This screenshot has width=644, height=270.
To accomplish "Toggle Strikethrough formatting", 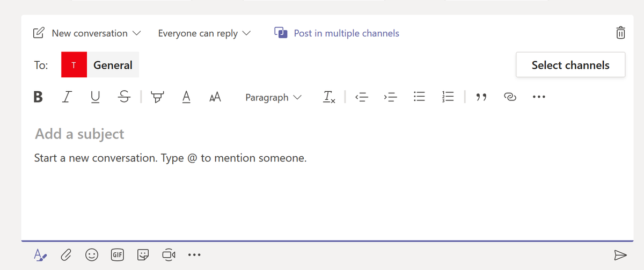I will click(x=124, y=97).
